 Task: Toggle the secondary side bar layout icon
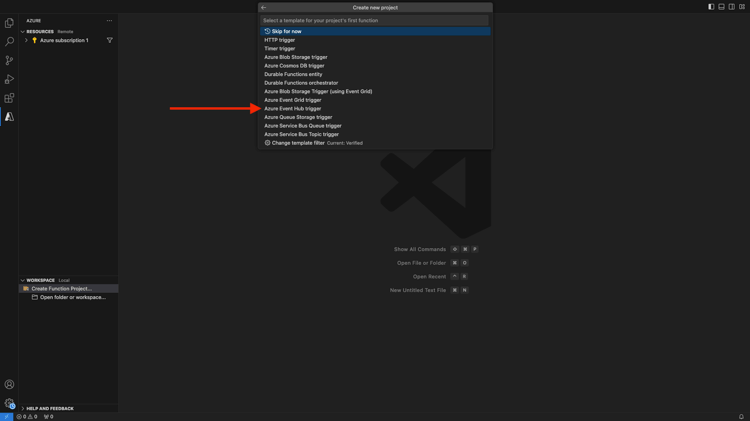click(x=732, y=7)
